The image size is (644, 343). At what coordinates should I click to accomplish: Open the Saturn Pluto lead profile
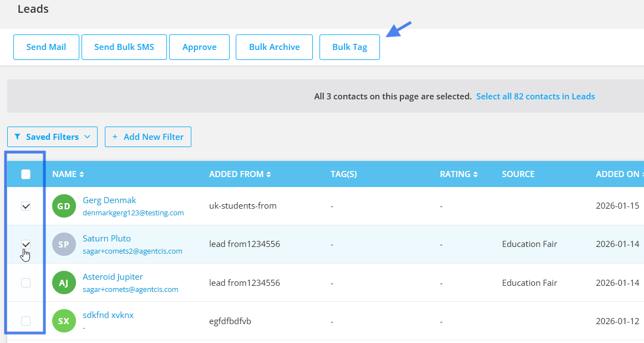107,238
